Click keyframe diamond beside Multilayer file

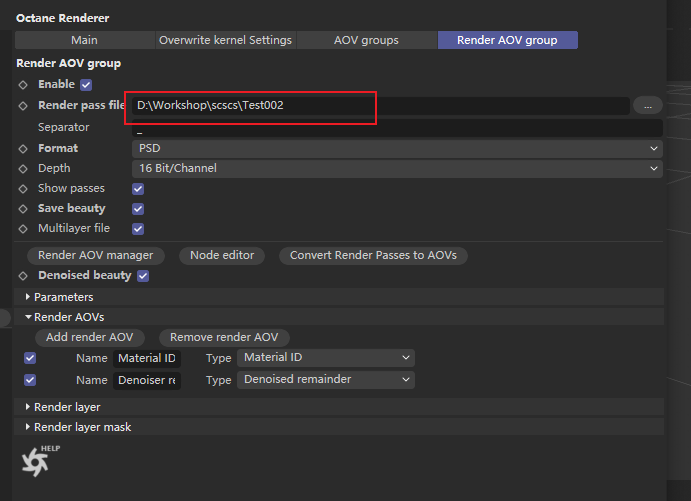(x=23, y=229)
